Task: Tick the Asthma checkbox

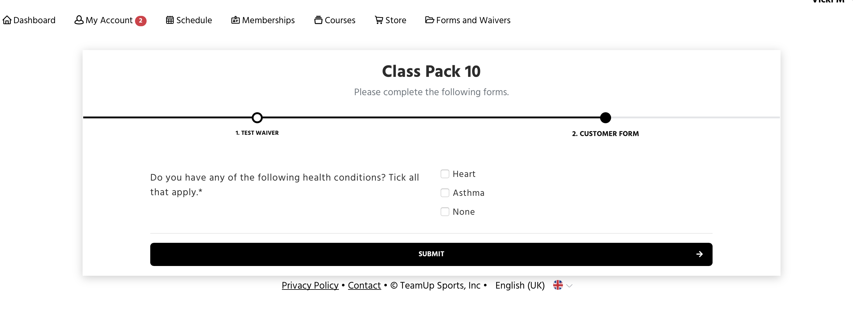Action: click(x=445, y=193)
